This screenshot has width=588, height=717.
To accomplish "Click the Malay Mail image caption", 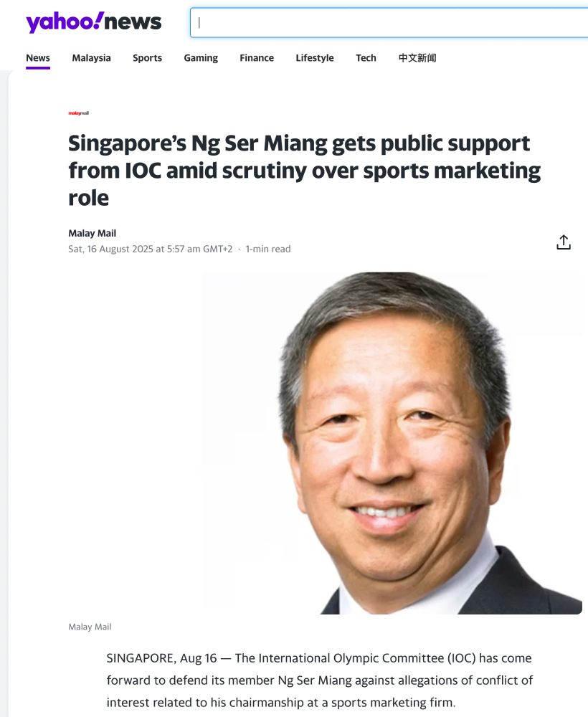I will click(x=90, y=627).
